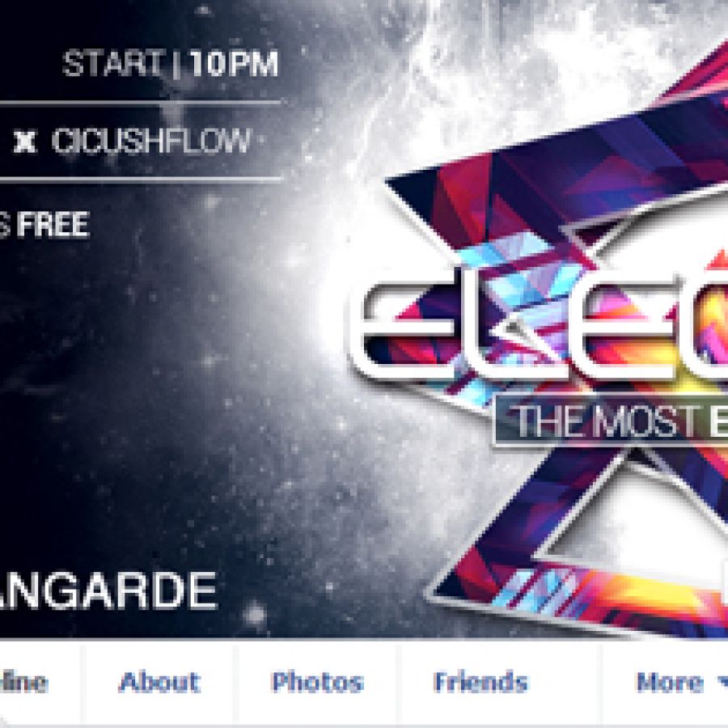Click the 10PM text on the cover
728x728 pixels.
tap(234, 63)
